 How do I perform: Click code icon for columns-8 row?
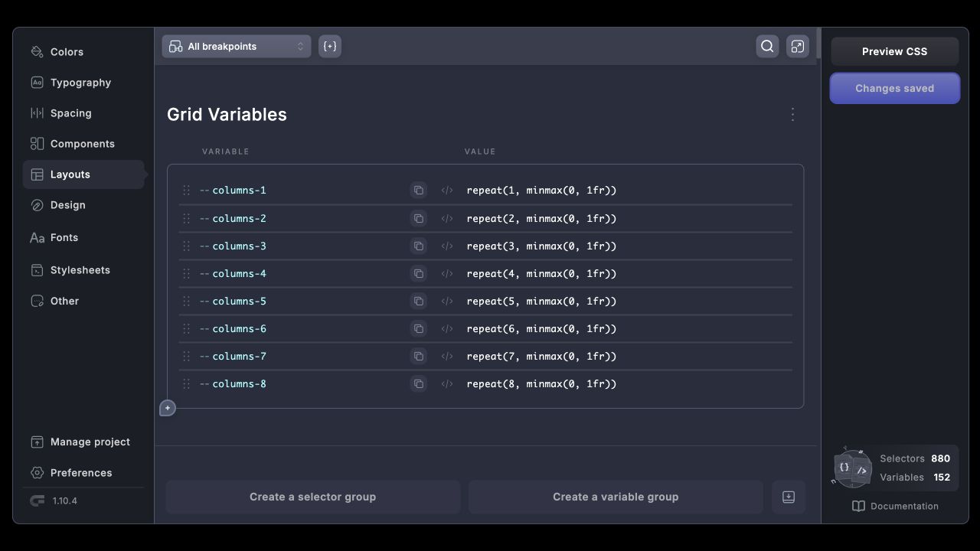tap(447, 384)
